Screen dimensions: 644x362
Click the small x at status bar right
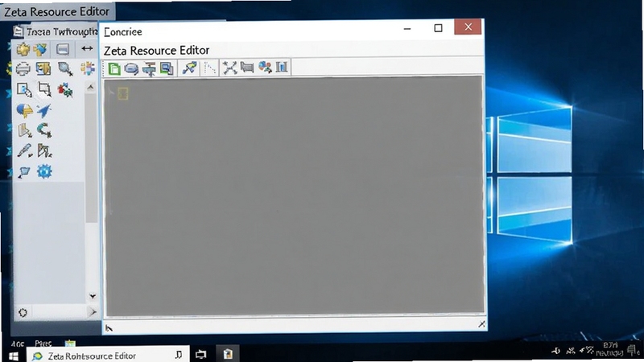pyautogui.click(x=481, y=324)
